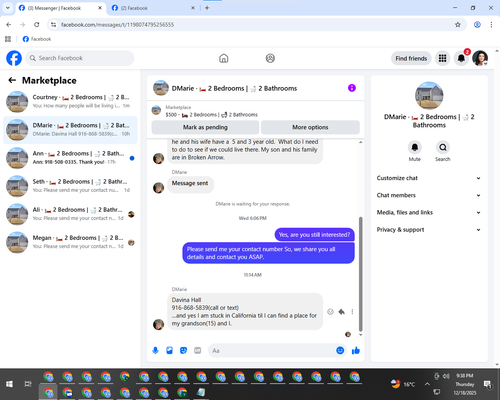
Task: Click Mark as pending button
Action: (205, 127)
